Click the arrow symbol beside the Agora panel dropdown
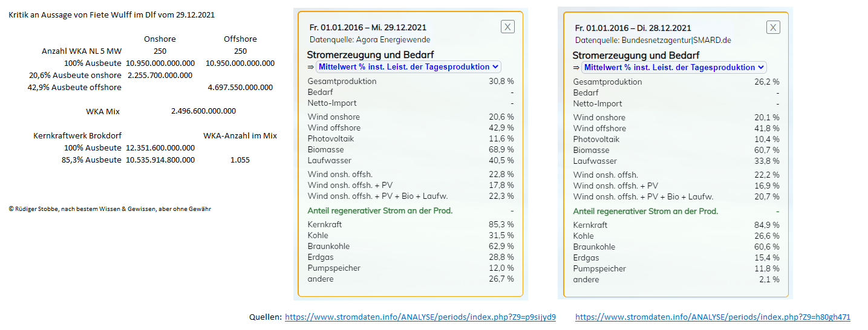Viewport: 868px width, 330px height. [x=310, y=67]
